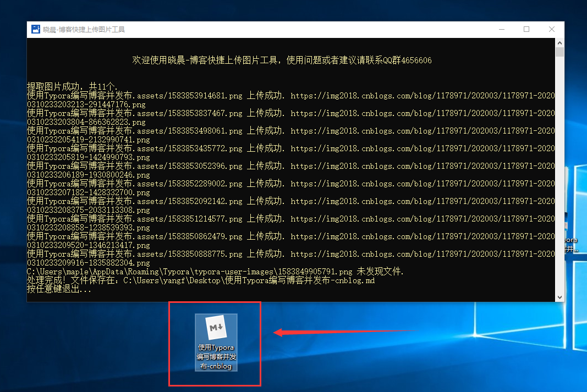The height and width of the screenshot is (392, 587).
Task: Click the URL fragment 0310233205819-1424990793.png
Action: click(89, 157)
